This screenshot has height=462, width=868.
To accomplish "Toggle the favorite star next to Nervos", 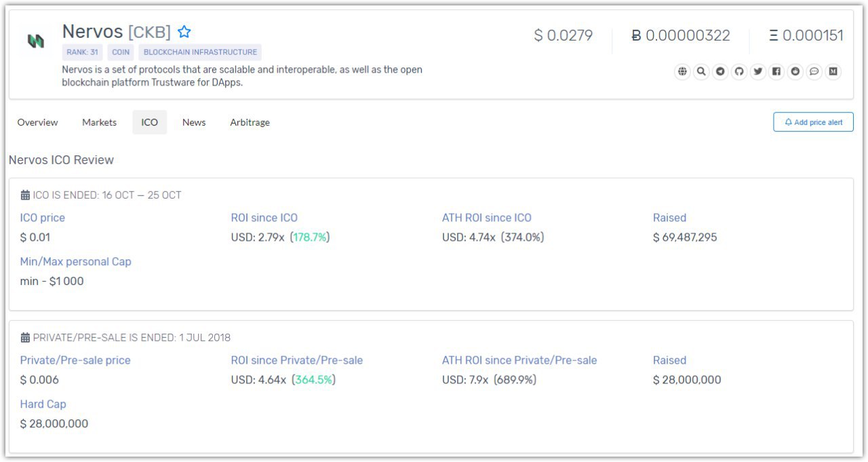I will tap(184, 32).
